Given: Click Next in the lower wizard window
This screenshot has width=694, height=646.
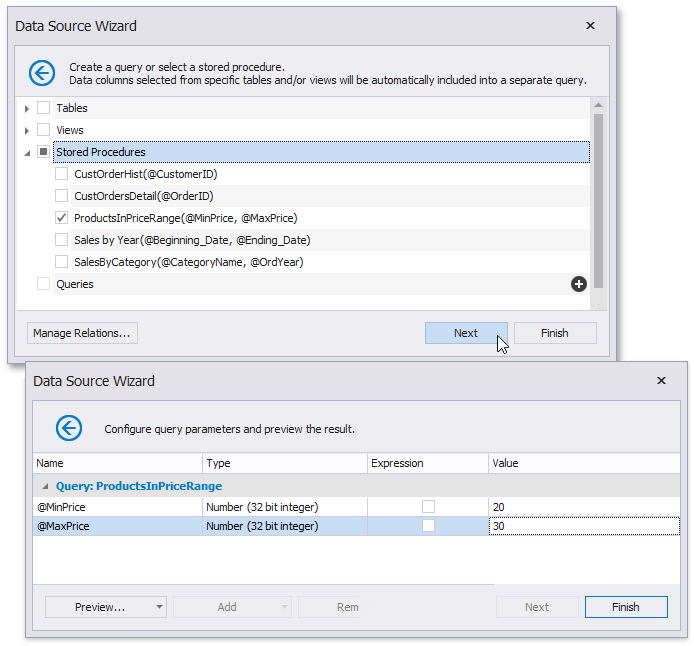Looking at the screenshot, I should pyautogui.click(x=537, y=607).
